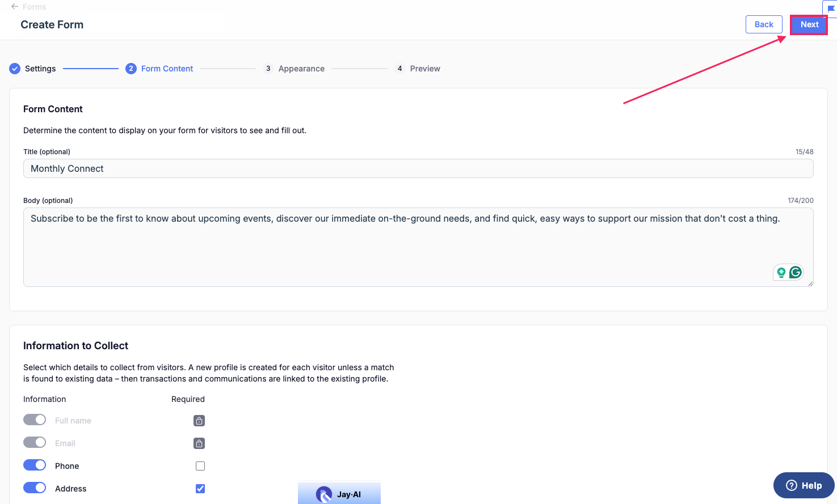Click the Next button
The height and width of the screenshot is (504, 837).
809,24
